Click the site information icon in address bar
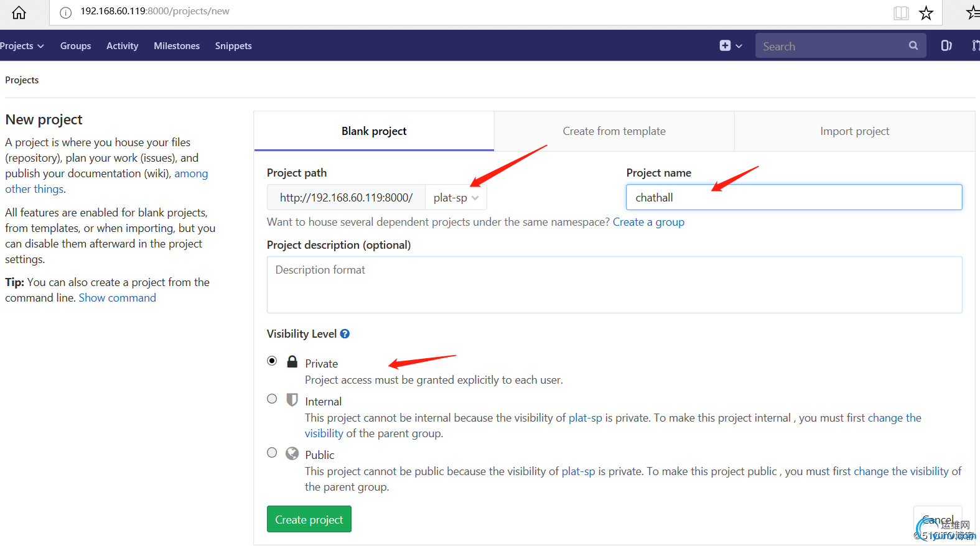Image resolution: width=980 pixels, height=546 pixels. [x=66, y=12]
